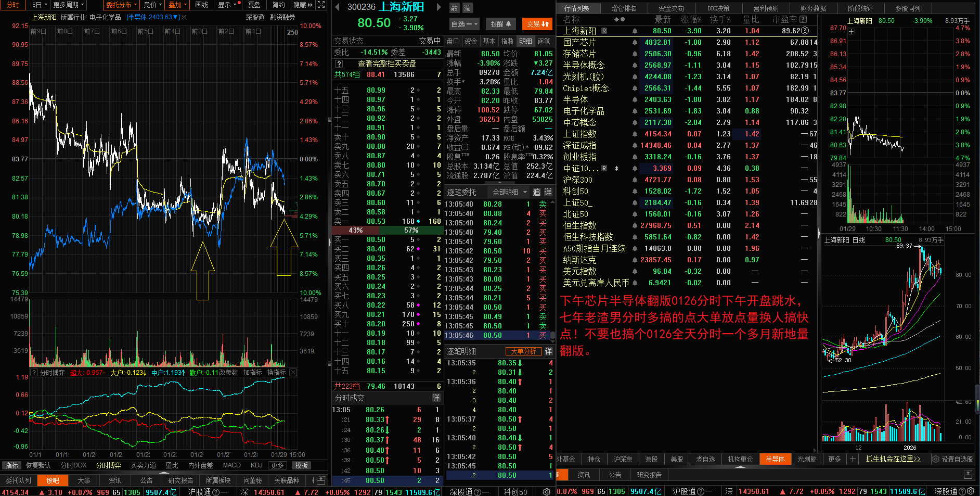Open 更多 indicators menu

click(x=277, y=465)
